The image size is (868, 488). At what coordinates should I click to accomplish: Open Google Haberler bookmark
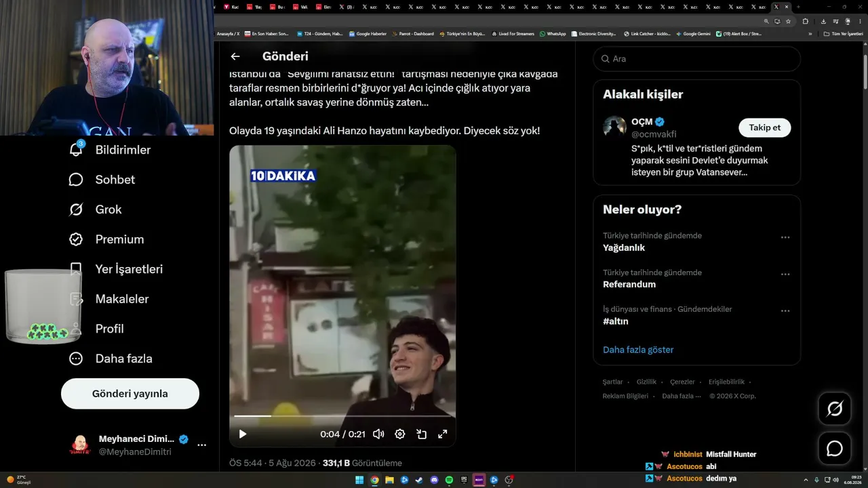(x=368, y=34)
